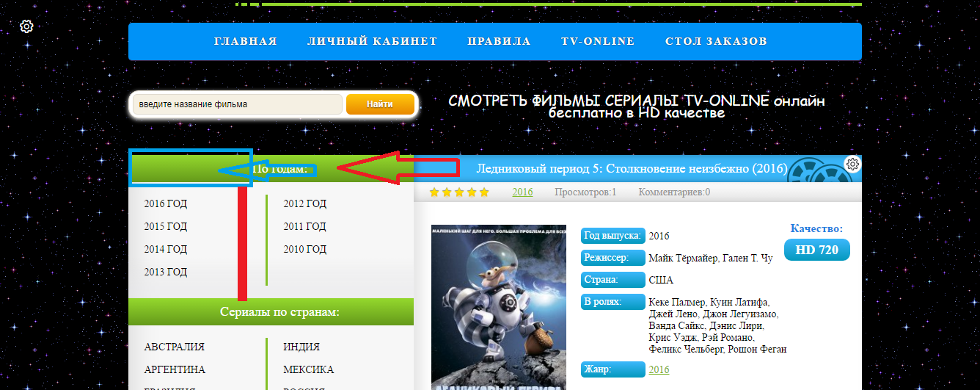The image size is (980, 390).
Task: Open МЕКСИКА series link
Action: pyautogui.click(x=309, y=370)
